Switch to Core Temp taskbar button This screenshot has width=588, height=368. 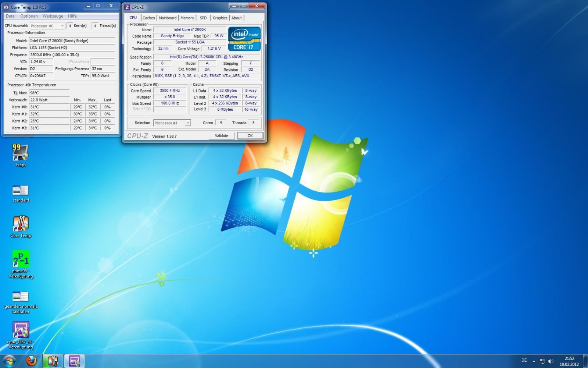point(53,361)
